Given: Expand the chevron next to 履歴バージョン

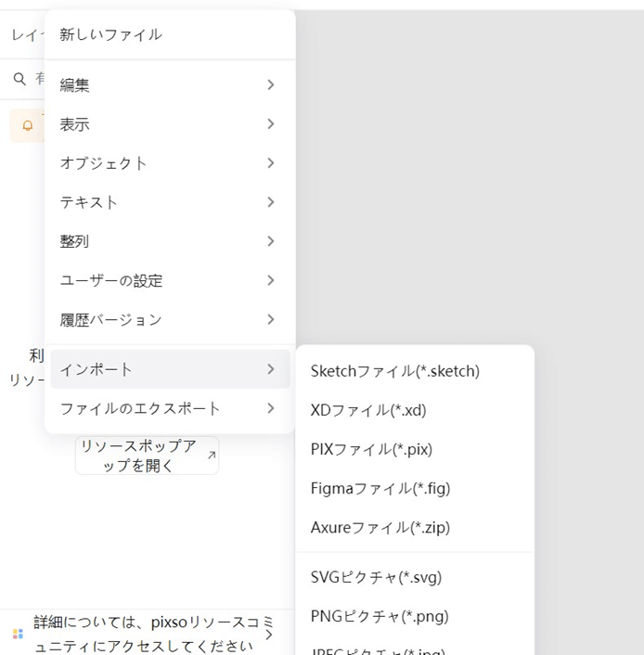Looking at the screenshot, I should [271, 319].
